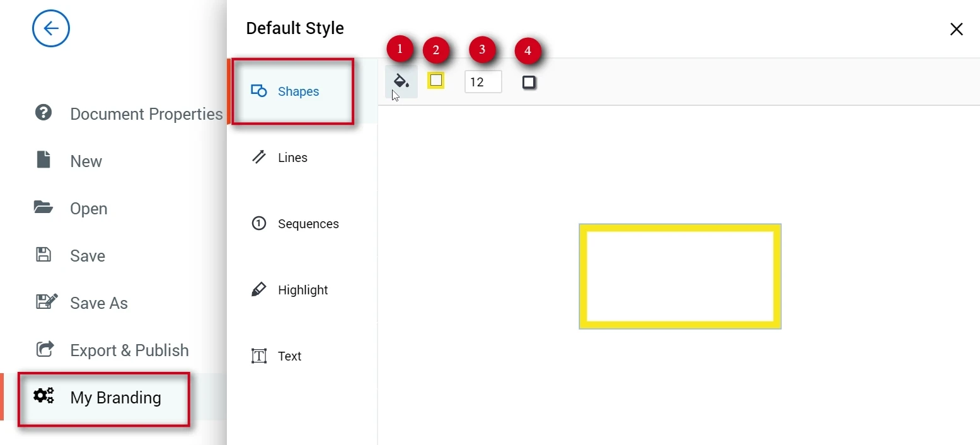Pick the yellow border color swatch
The image size is (980, 445).
click(x=435, y=81)
